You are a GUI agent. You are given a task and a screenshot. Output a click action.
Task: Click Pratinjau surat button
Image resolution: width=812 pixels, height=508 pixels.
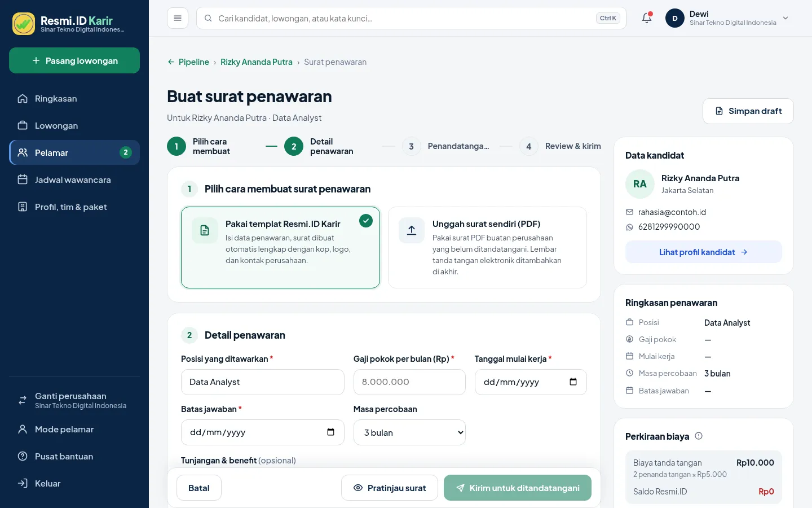(390, 488)
